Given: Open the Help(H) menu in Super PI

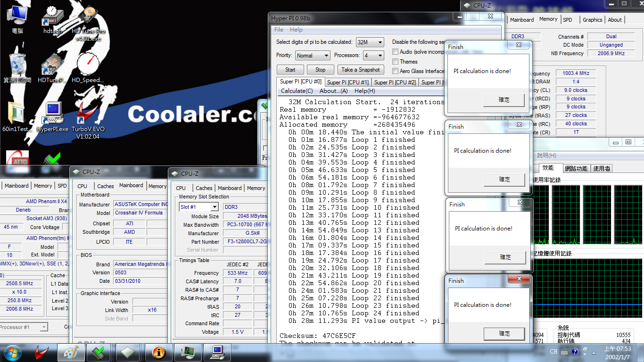Looking at the screenshot, I should [365, 91].
